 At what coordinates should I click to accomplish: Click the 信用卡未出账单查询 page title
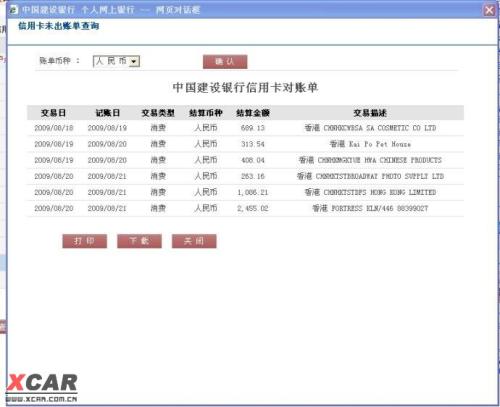(59, 26)
